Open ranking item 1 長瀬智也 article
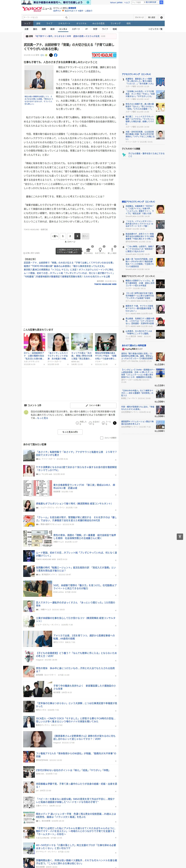Viewport: 186px width, 868px height. pyautogui.click(x=140, y=81)
